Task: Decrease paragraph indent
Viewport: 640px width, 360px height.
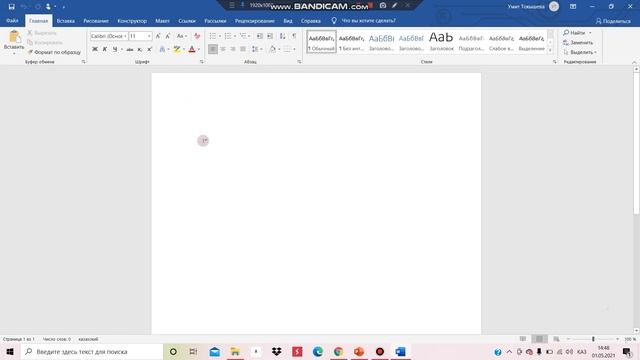Action: click(260, 36)
